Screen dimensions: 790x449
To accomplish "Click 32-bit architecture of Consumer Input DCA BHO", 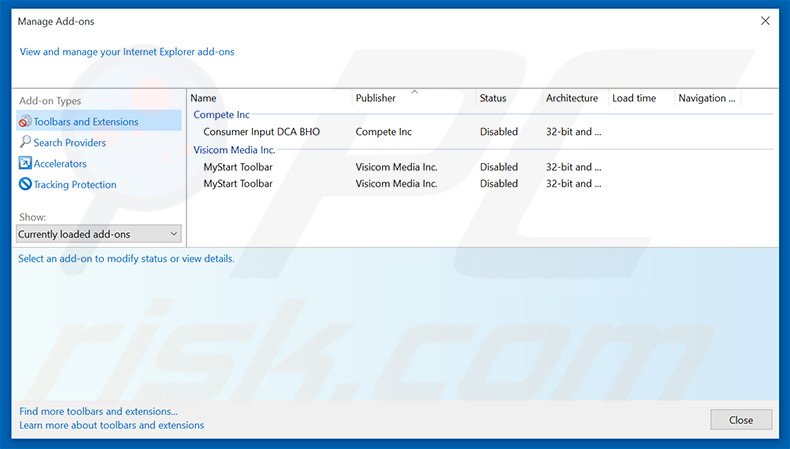I will [573, 132].
